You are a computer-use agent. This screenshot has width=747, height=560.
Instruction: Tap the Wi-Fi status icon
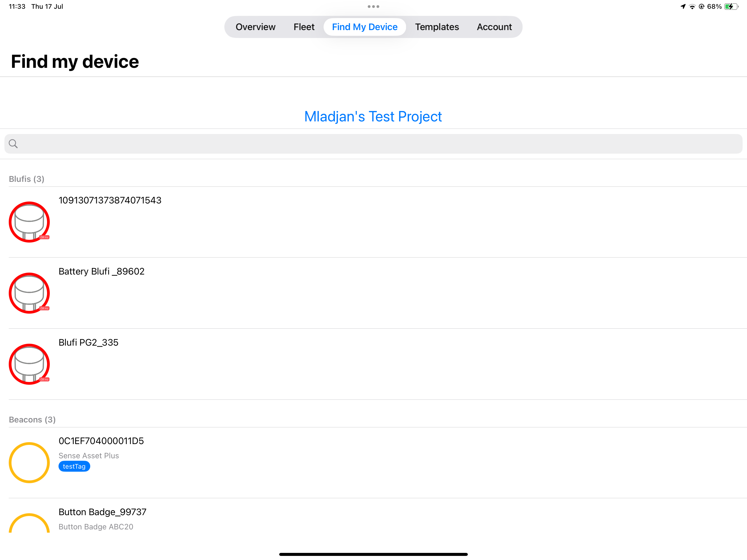point(692,6)
